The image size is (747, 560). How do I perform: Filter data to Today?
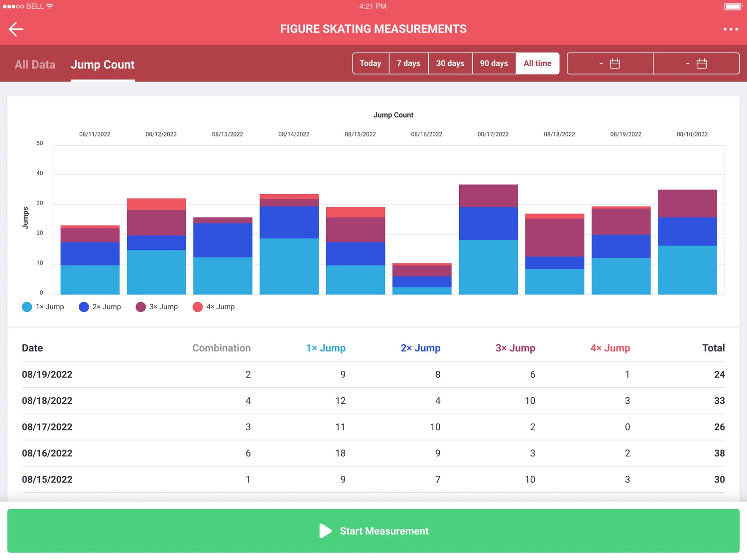371,64
